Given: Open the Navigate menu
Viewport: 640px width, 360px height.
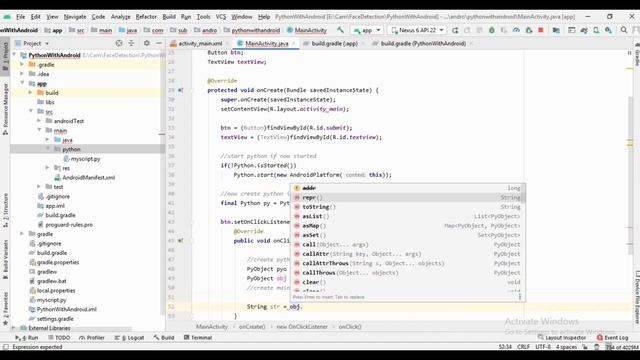Looking at the screenshot, I should point(75,17).
